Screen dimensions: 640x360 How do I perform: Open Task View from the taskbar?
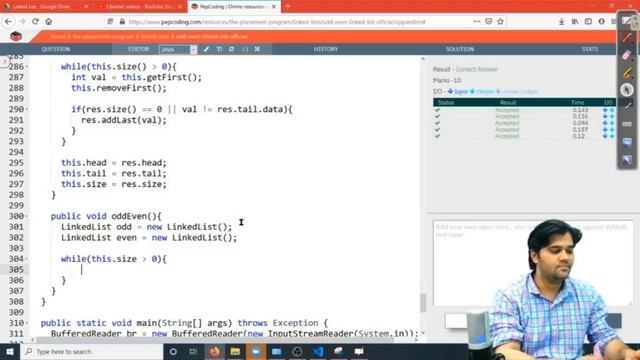click(193, 351)
